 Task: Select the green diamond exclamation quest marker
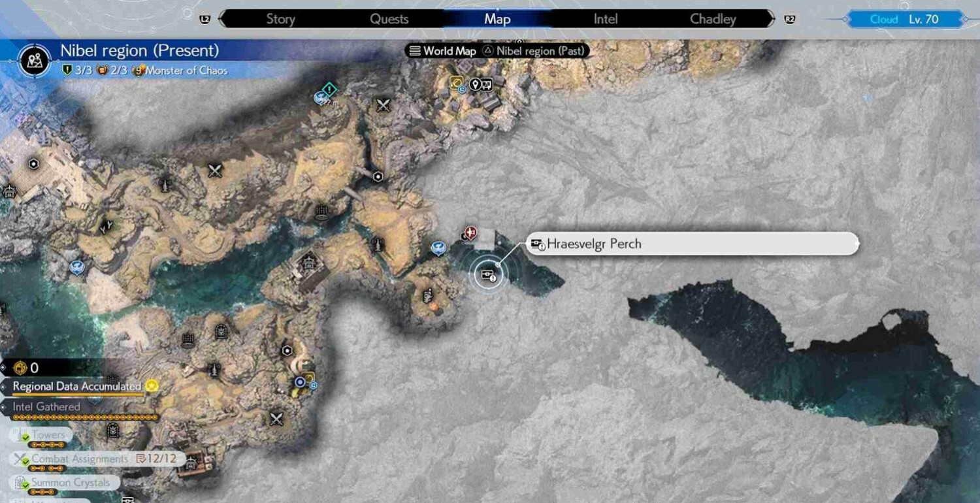330,88
